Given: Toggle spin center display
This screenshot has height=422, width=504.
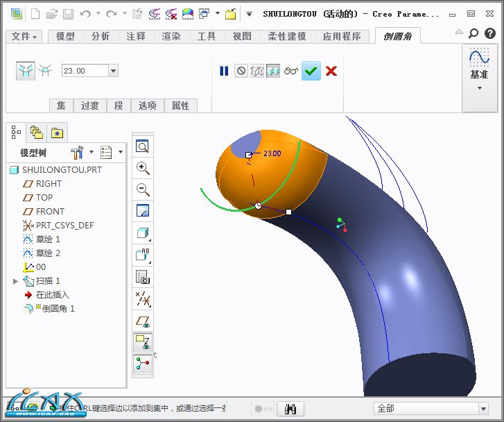Looking at the screenshot, I should (143, 364).
